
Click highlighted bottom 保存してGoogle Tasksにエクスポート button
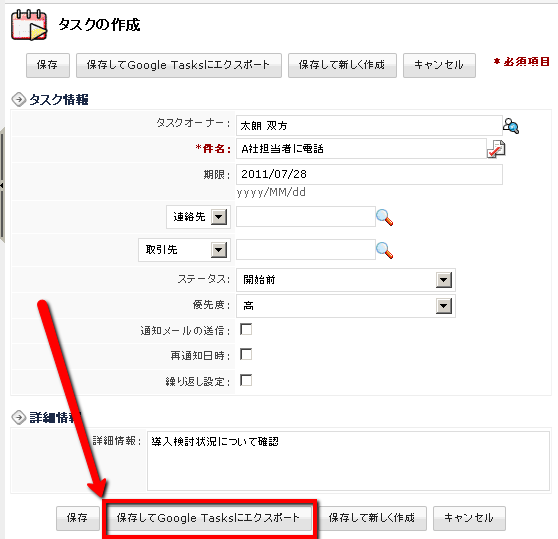click(209, 518)
